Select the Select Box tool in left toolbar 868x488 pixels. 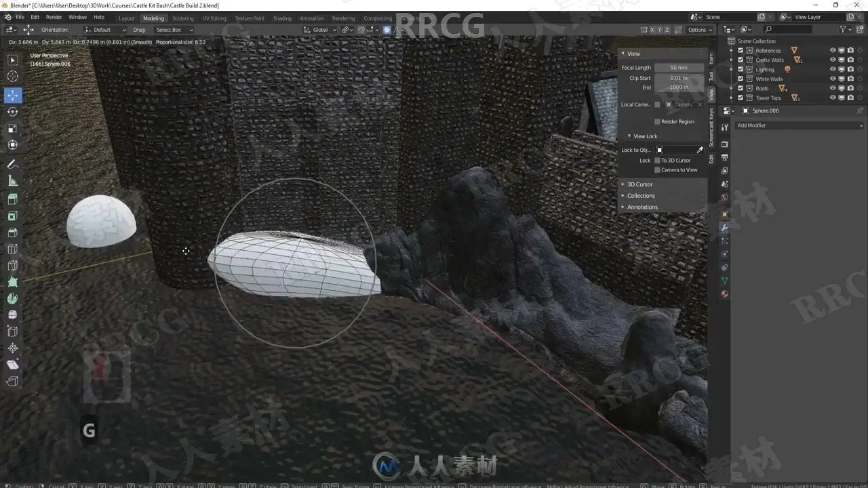(13, 60)
